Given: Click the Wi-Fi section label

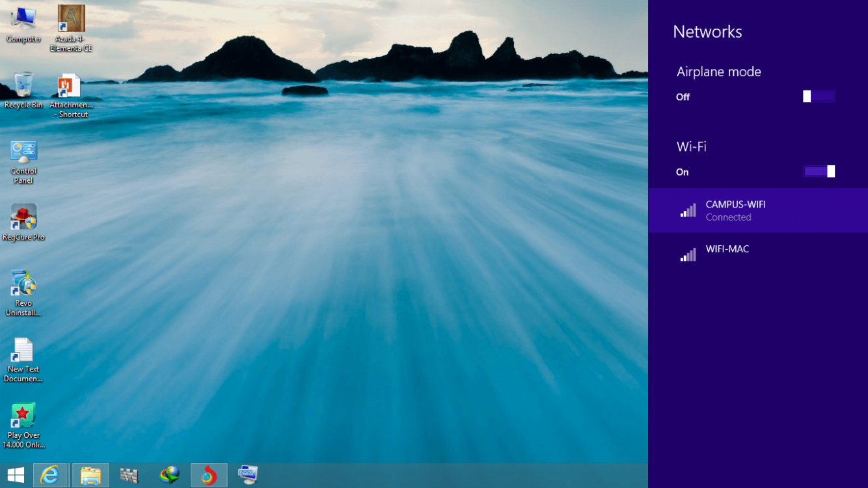Looking at the screenshot, I should coord(691,146).
